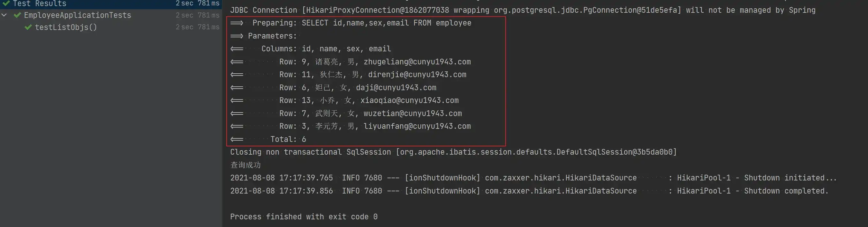
Task: Click the green checkmark beside testListObjs()
Action: 28,27
